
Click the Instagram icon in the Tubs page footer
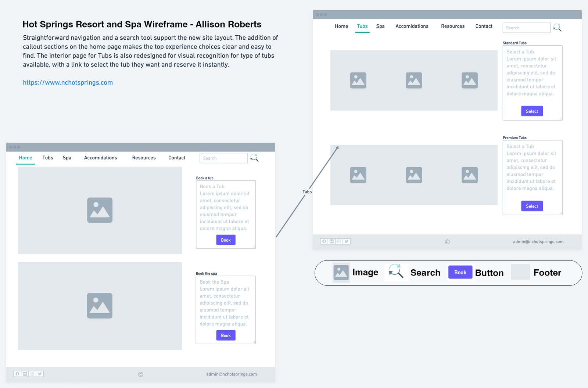(339, 241)
